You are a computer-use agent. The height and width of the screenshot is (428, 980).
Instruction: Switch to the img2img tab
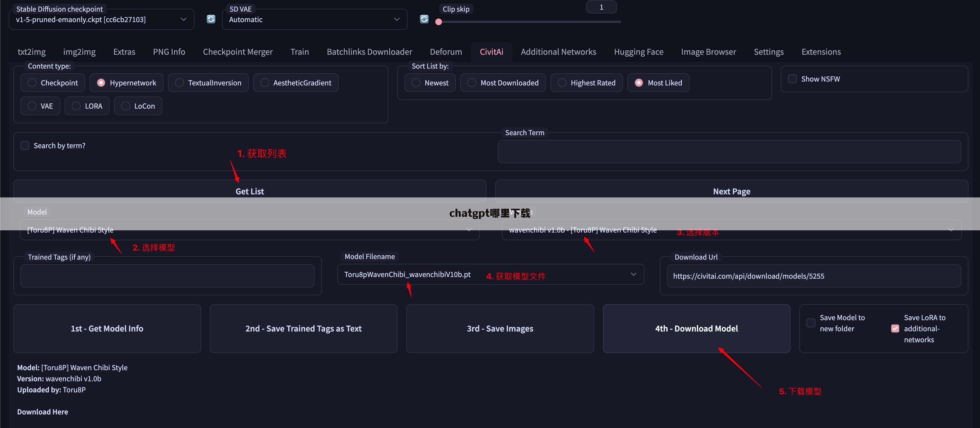tap(79, 52)
